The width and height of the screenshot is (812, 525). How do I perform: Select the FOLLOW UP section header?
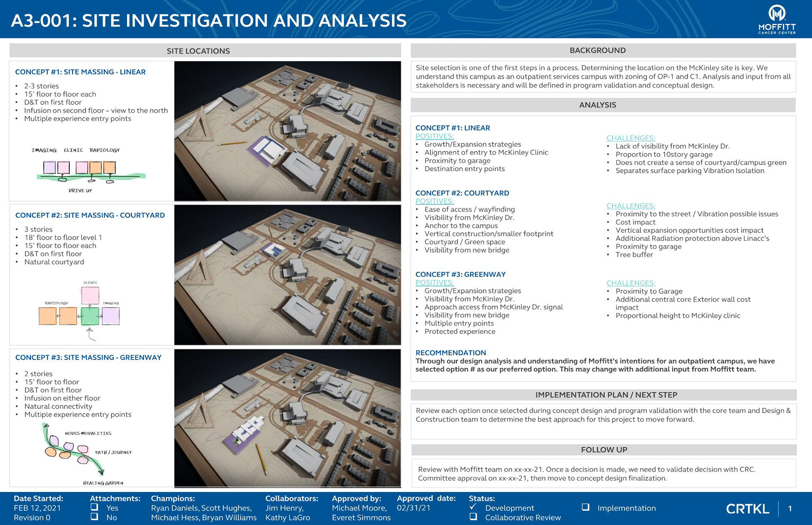point(604,450)
